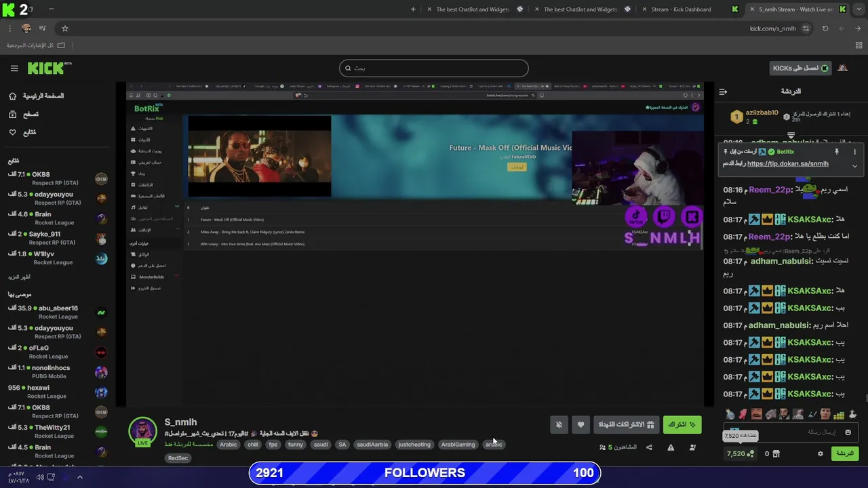Open abu_abeer16 recommended channel

coord(58,312)
